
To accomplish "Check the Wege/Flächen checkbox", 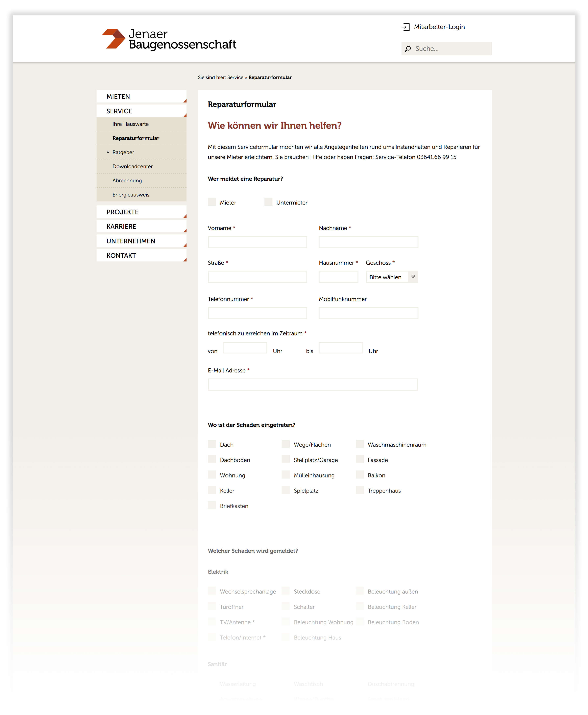I will coord(286,444).
